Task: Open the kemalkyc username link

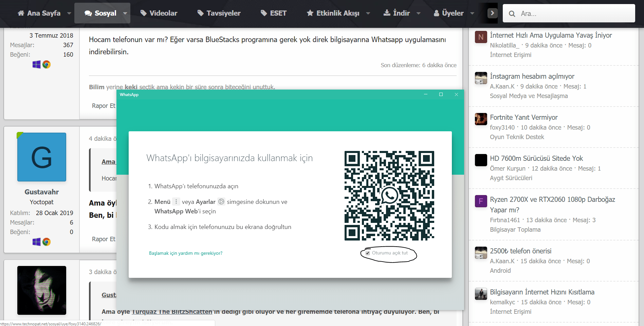Action: click(x=502, y=302)
